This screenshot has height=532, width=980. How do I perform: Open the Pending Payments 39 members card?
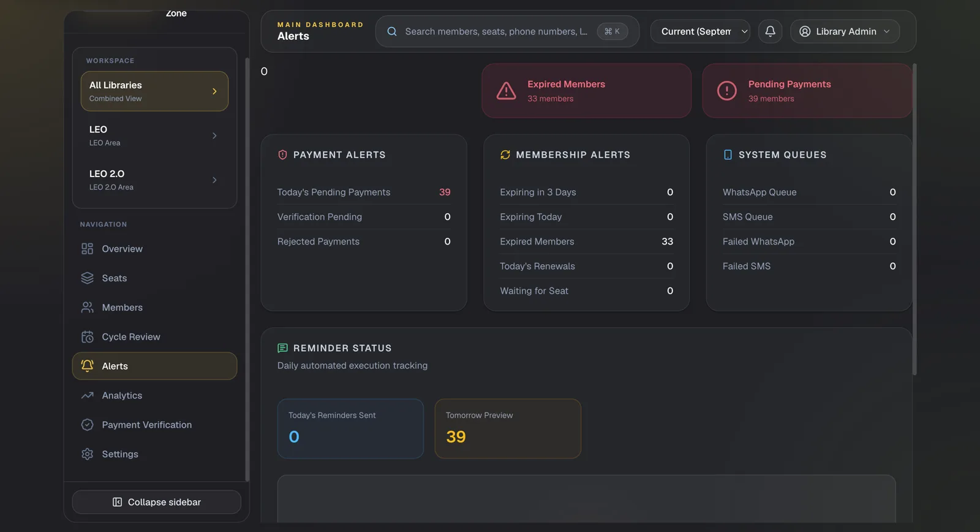tap(807, 91)
